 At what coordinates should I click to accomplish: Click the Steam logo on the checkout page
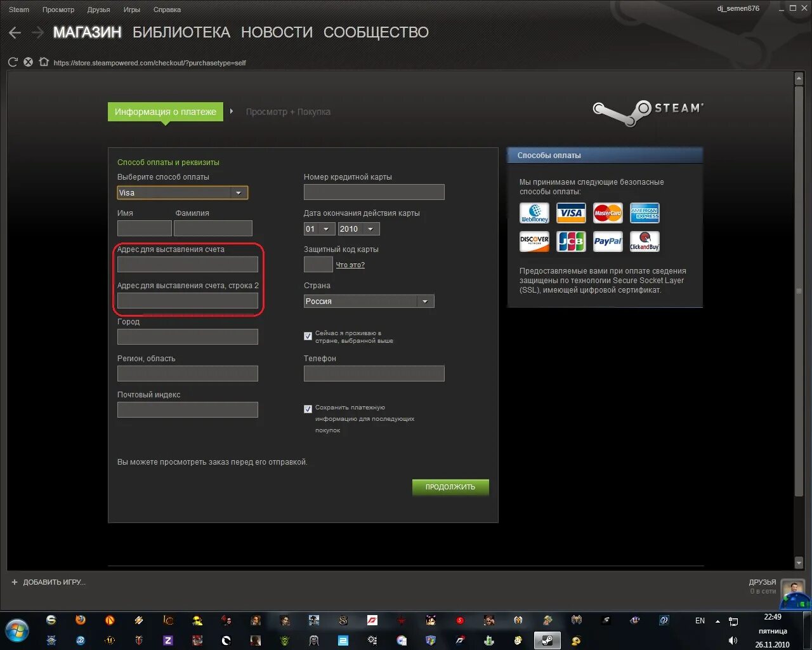[648, 112]
